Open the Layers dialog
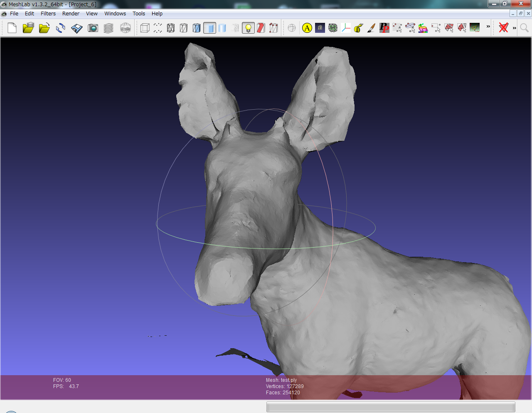 [x=109, y=28]
